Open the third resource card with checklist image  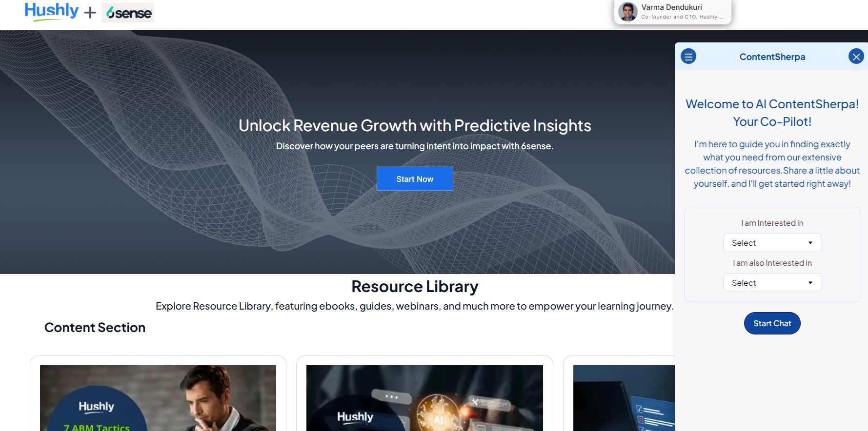tap(624, 398)
